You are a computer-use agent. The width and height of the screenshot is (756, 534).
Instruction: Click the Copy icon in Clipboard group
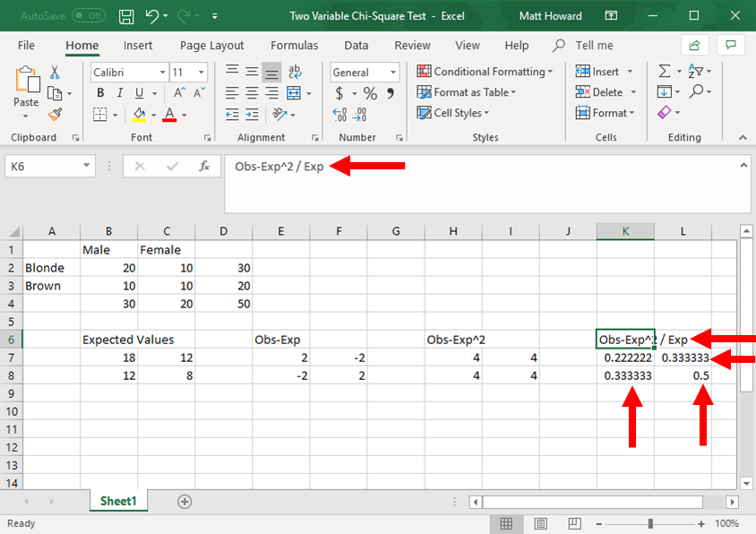tap(55, 93)
